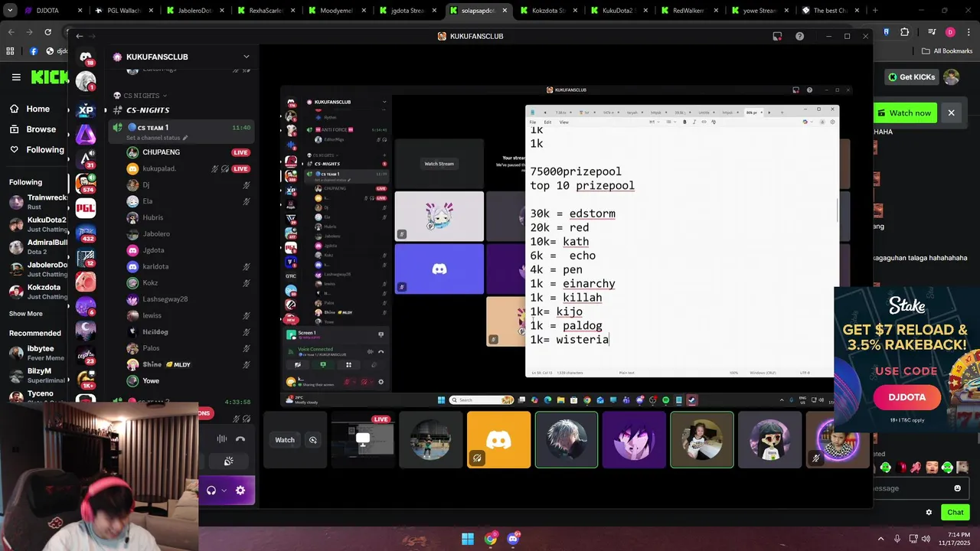
Task: Open Facebook bookmark in bookmarks bar
Action: [34, 51]
